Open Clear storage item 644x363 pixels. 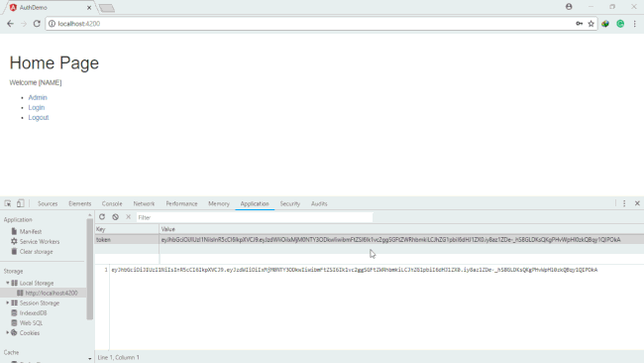[36, 252]
